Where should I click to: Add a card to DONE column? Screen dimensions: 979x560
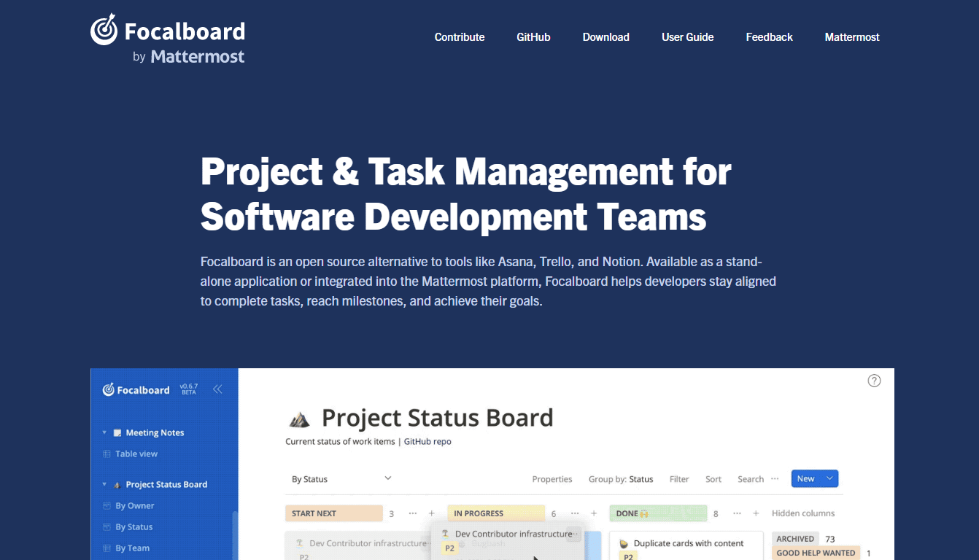click(x=756, y=513)
